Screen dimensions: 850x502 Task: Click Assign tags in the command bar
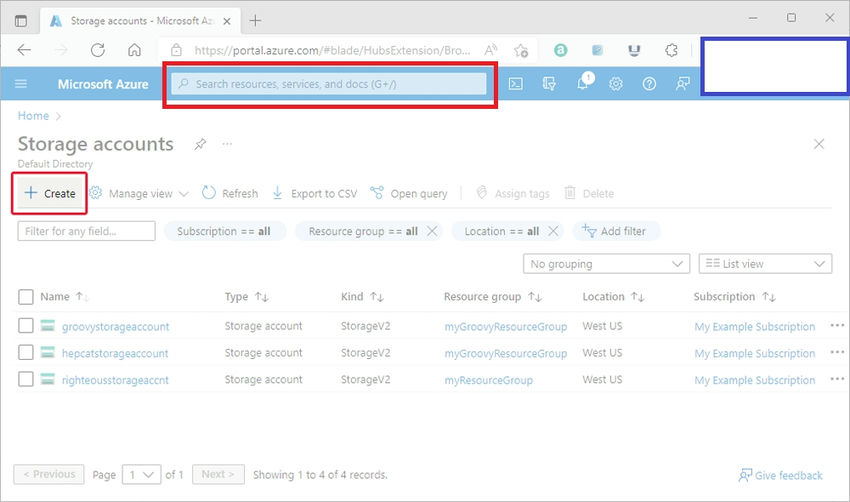coord(513,194)
